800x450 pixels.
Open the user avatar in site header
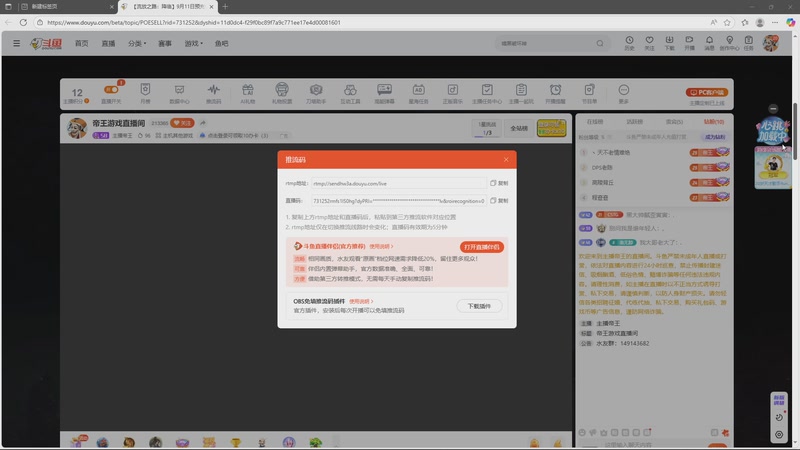pyautogui.click(x=770, y=43)
